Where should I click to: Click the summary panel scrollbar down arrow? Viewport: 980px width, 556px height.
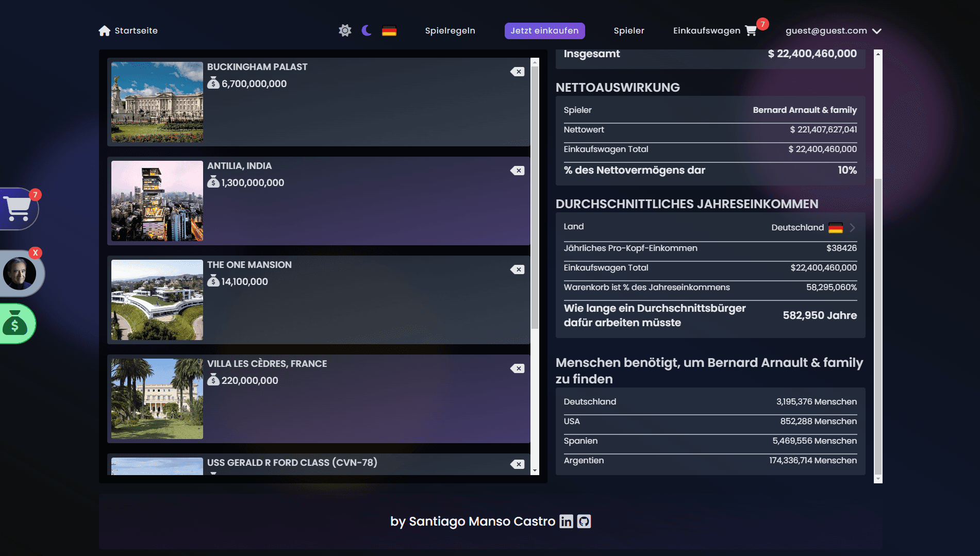pos(878,479)
